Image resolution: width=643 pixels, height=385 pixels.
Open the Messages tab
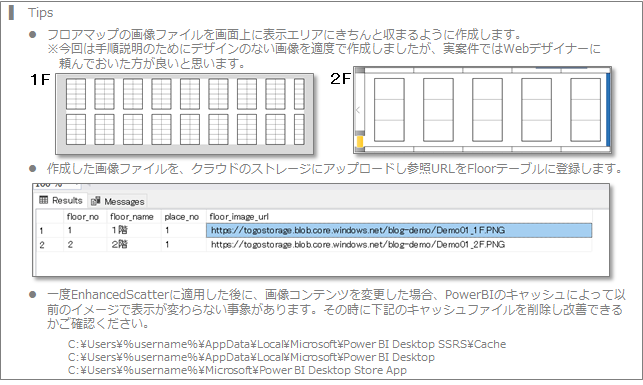118,201
